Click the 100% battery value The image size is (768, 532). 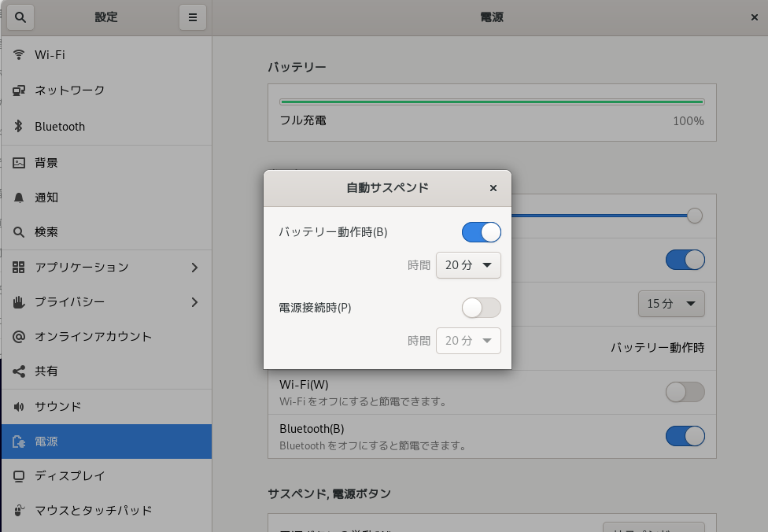coord(689,121)
